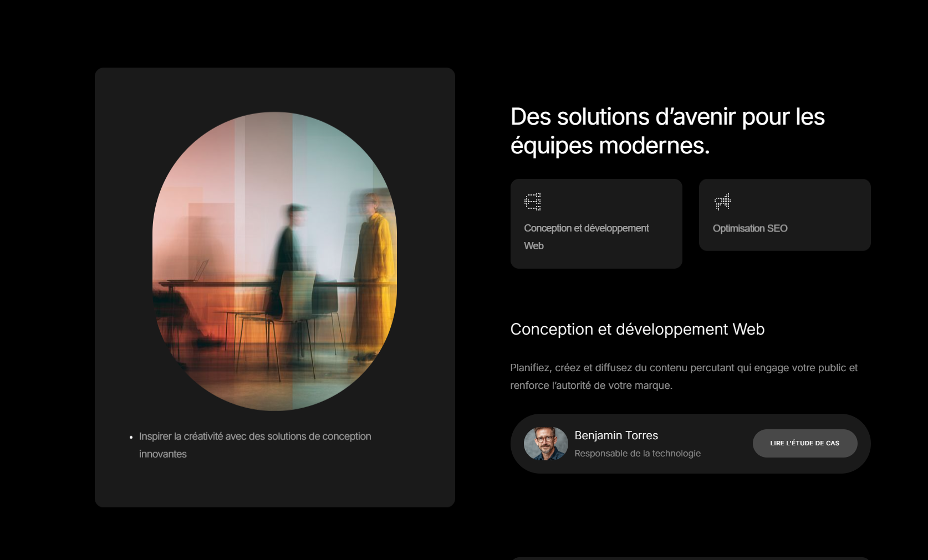Click the heading Des solutions d'avenir

click(x=667, y=131)
